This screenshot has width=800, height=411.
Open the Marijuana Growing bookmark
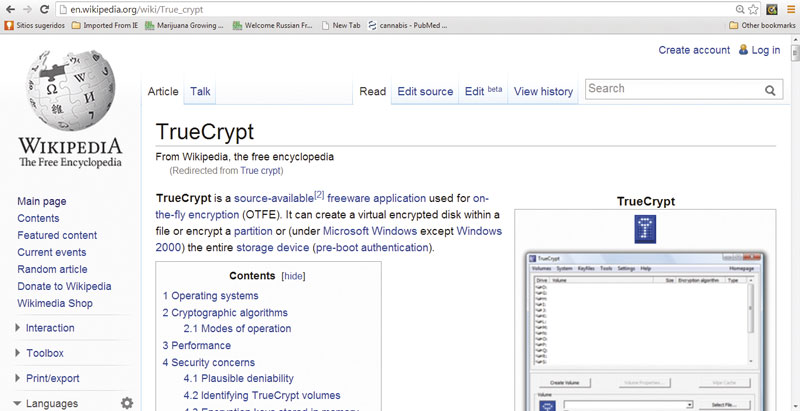tap(184, 25)
